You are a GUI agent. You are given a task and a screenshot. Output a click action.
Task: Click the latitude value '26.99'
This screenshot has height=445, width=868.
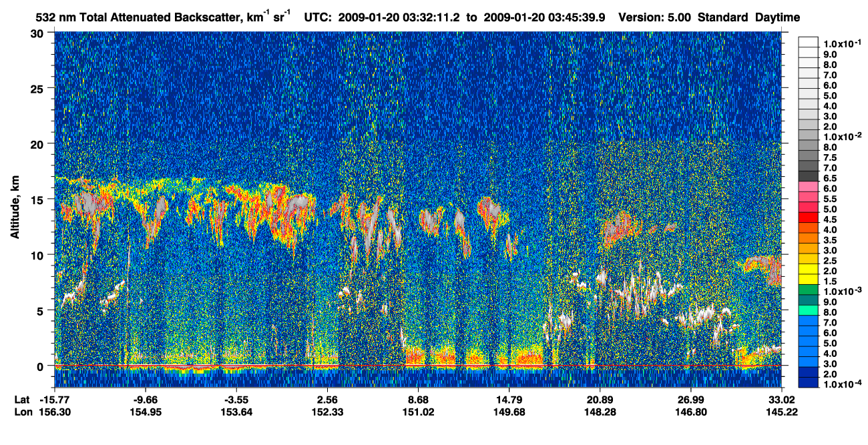pyautogui.click(x=690, y=399)
